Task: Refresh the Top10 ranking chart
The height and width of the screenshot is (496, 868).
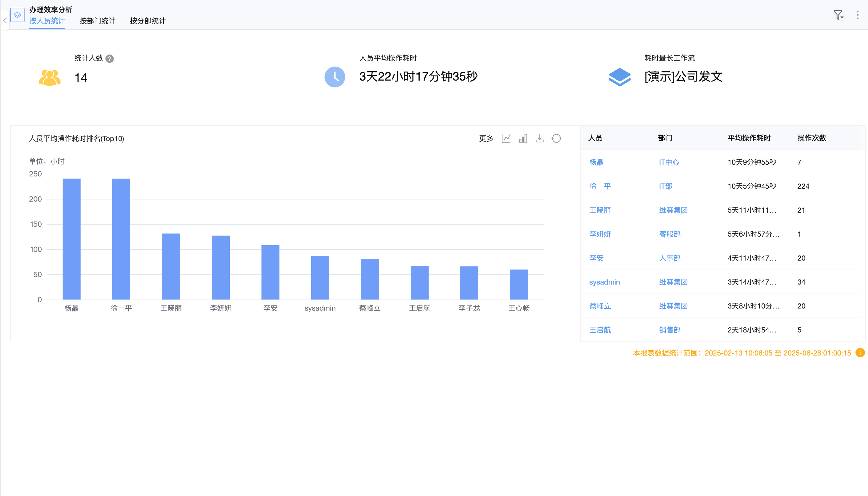Action: 556,138
